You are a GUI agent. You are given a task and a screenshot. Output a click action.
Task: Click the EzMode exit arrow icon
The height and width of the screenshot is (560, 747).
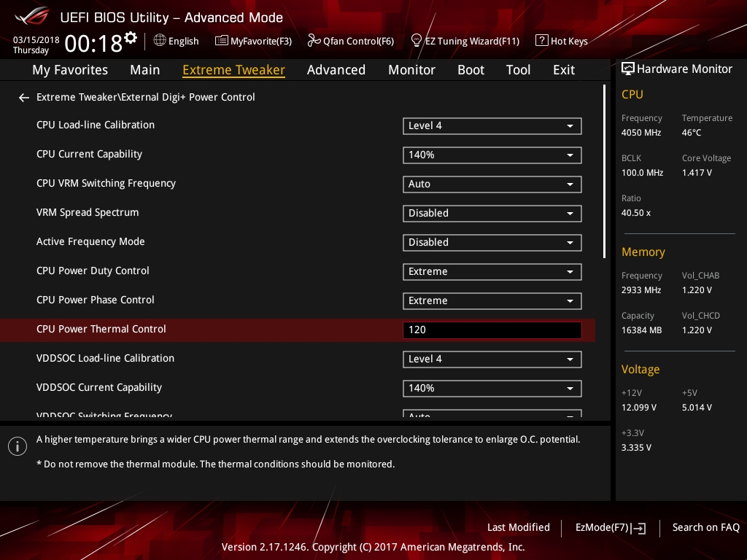[x=639, y=528]
